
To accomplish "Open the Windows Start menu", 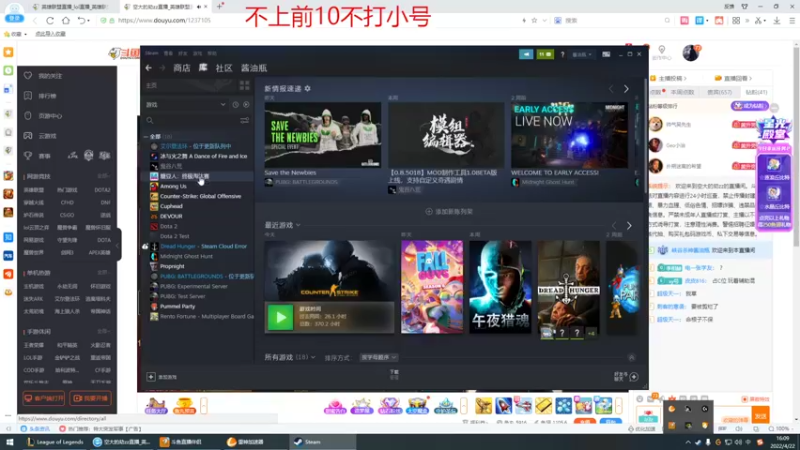I will point(9,442).
